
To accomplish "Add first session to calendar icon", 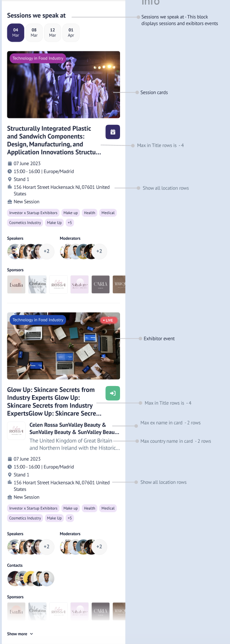I will click(113, 132).
